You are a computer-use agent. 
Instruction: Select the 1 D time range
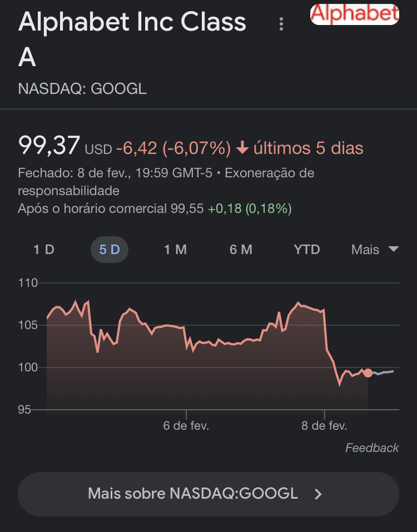44,250
